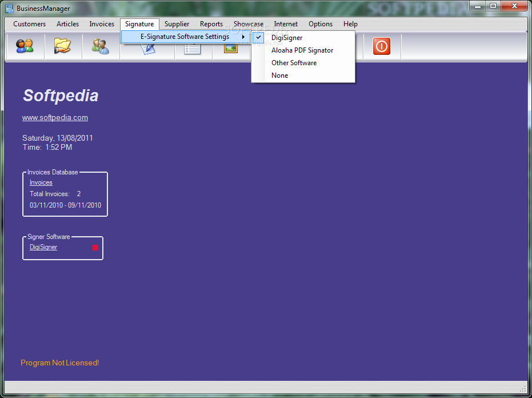Open the Showcase menu

[249, 24]
